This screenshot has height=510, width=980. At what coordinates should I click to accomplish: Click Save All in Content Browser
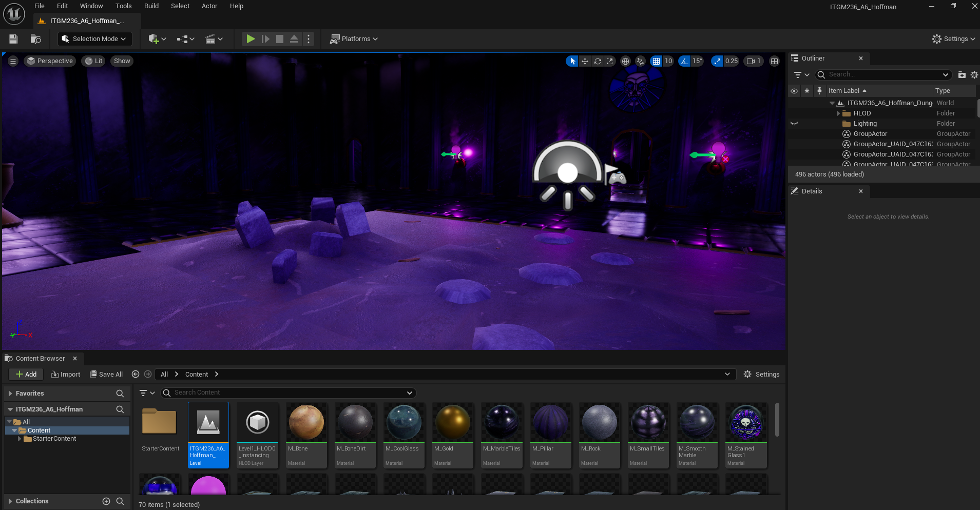click(106, 375)
